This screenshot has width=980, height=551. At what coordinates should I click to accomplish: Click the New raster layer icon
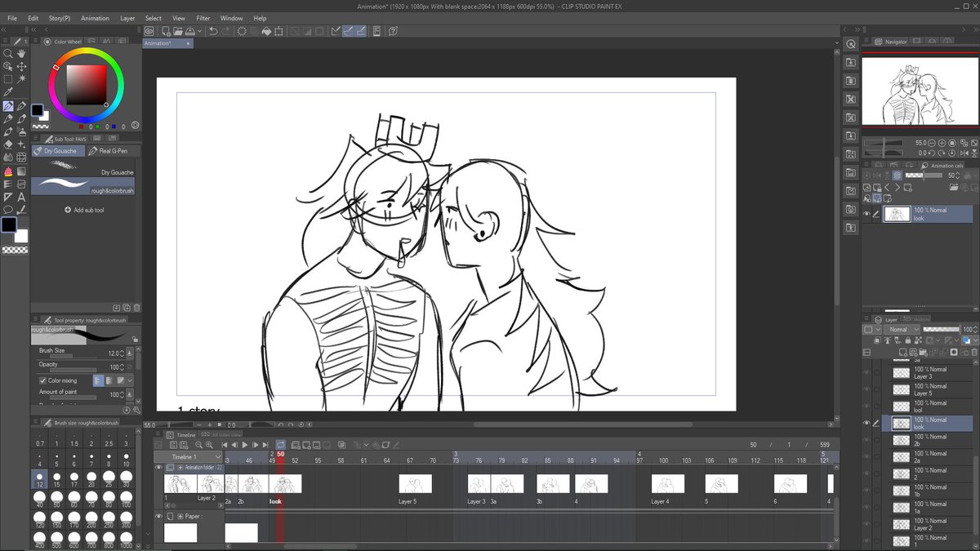902,352
